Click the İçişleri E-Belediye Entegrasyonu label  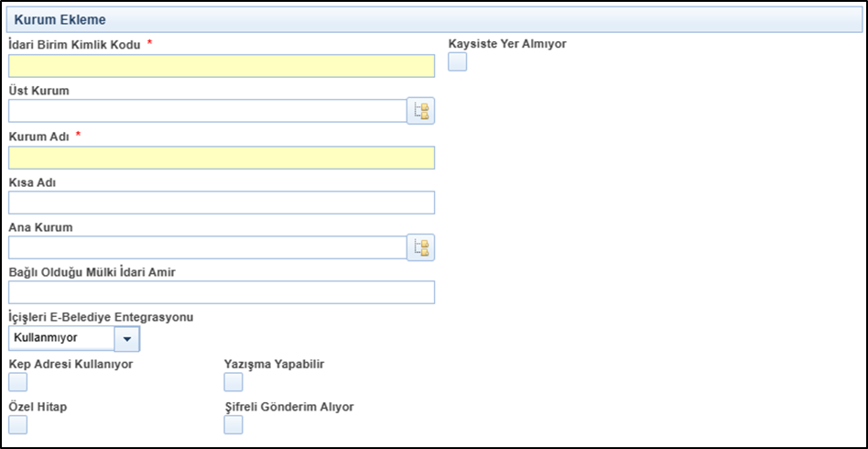(x=101, y=318)
